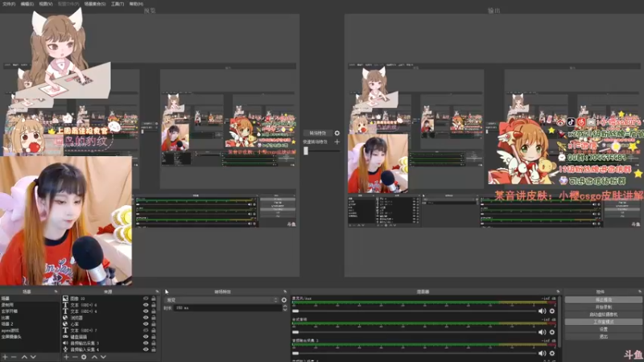This screenshot has width=644, height=362.
Task: Click the 启动虚拟摄像机 button
Action: click(603, 315)
